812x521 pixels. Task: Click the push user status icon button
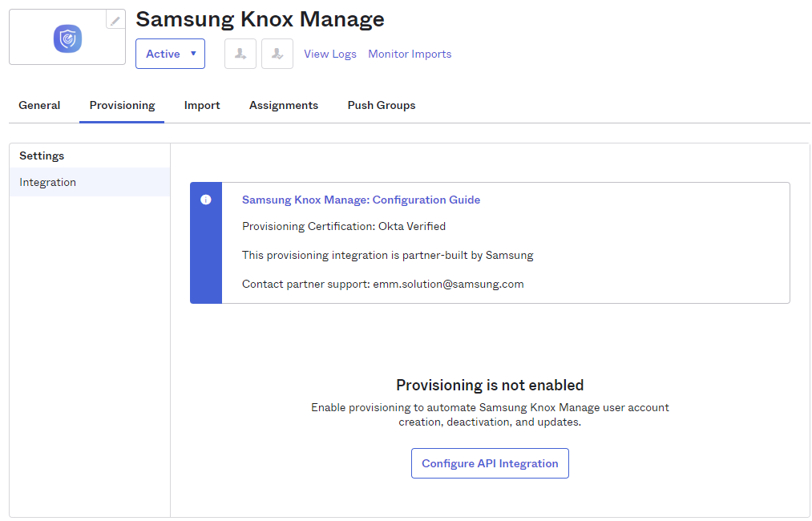[x=277, y=54]
